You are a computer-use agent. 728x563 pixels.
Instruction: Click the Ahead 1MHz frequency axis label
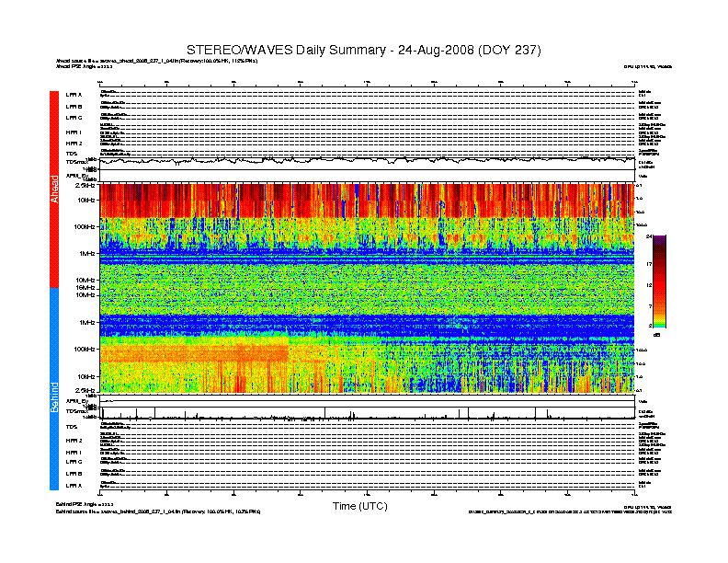click(87, 254)
